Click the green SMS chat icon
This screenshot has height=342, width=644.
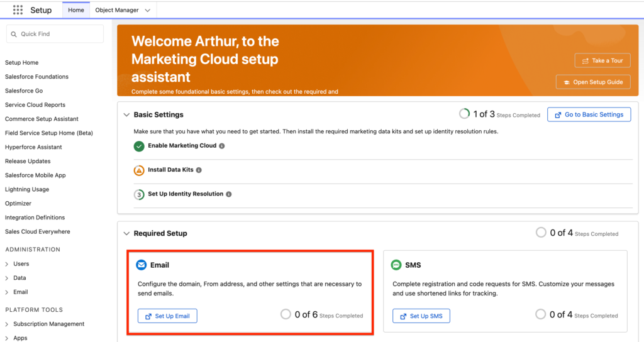(396, 265)
